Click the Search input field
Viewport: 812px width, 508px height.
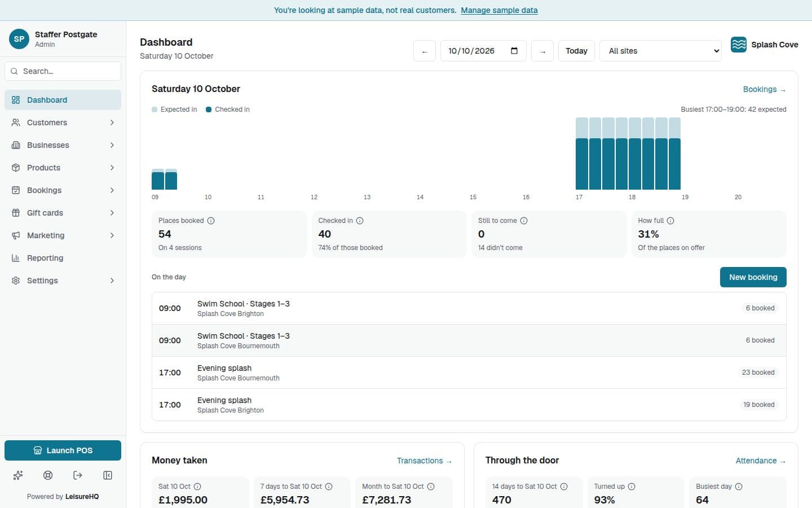pyautogui.click(x=63, y=71)
